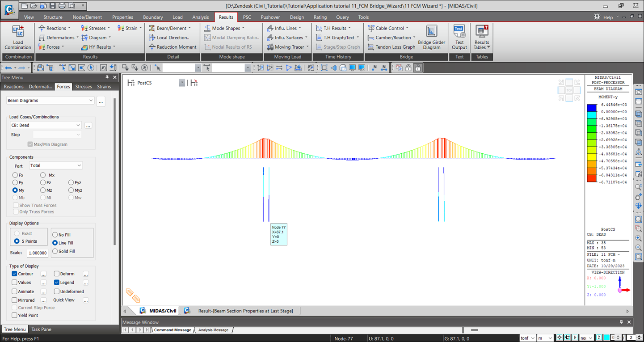Screen dimensions: 644x342
Task: Click the Influ. Lines icon
Action: tap(270, 28)
